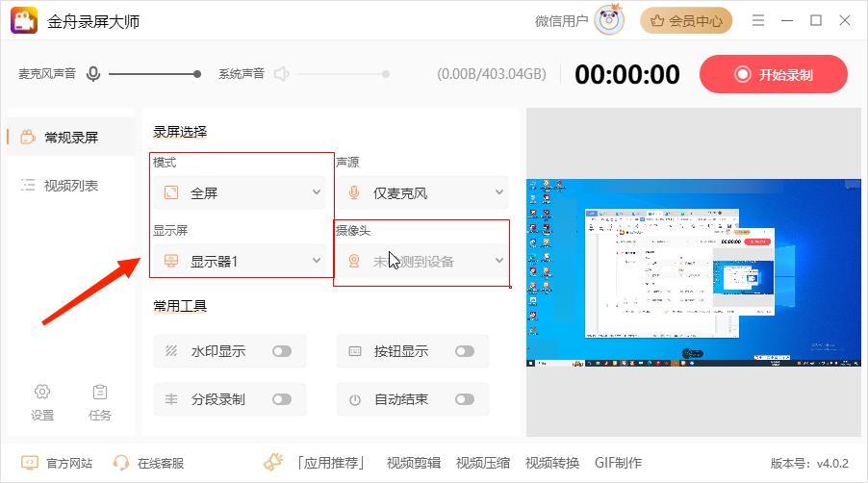Click the 金舟录屏大师 app logo icon
868x483 pixels.
tap(24, 20)
